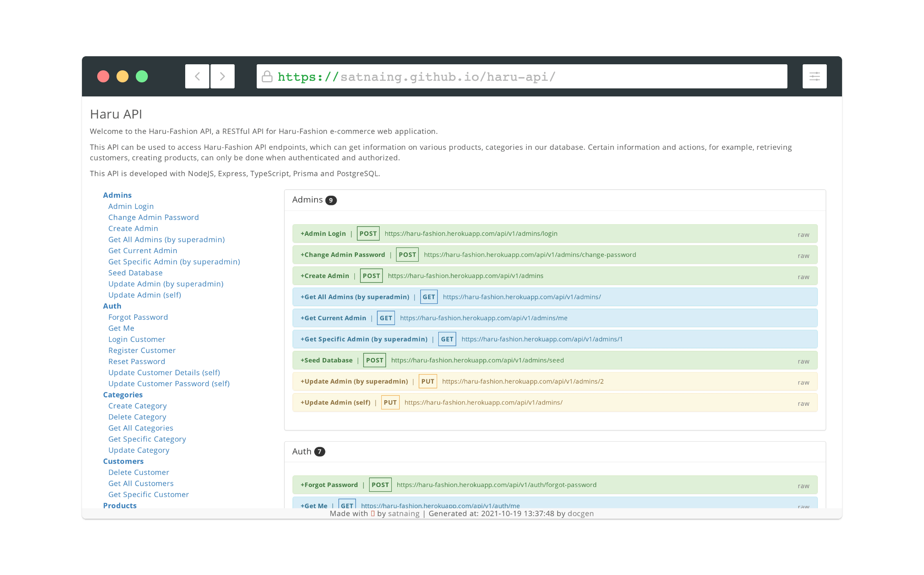Go to Register Customer in sidebar

click(142, 350)
